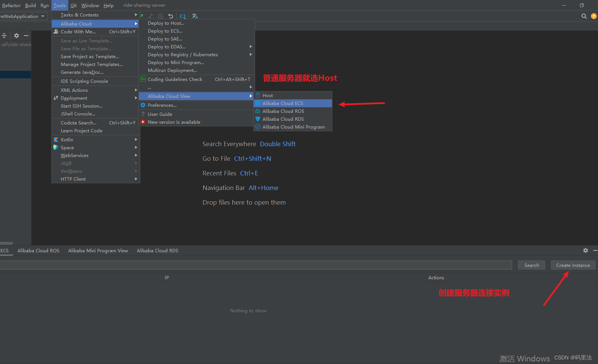
Task: Expand the WebServices submenu
Action: pyautogui.click(x=96, y=156)
